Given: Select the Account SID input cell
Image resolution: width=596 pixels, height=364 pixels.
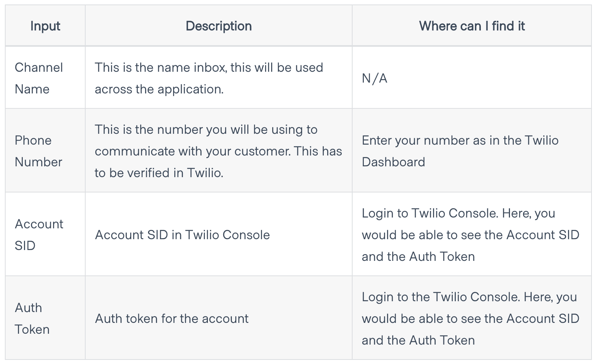Looking at the screenshot, I should 45,234.
